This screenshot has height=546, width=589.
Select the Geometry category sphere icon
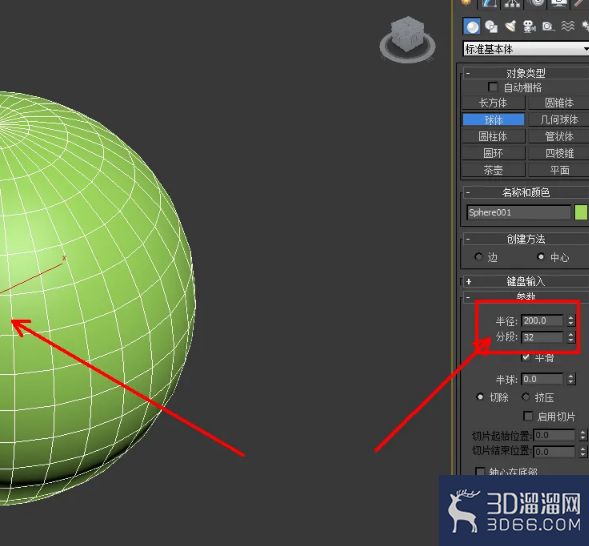pyautogui.click(x=471, y=26)
